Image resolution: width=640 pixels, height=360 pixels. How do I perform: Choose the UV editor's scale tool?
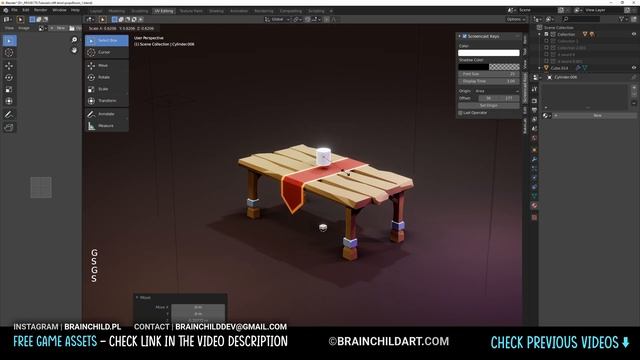pos(9,89)
